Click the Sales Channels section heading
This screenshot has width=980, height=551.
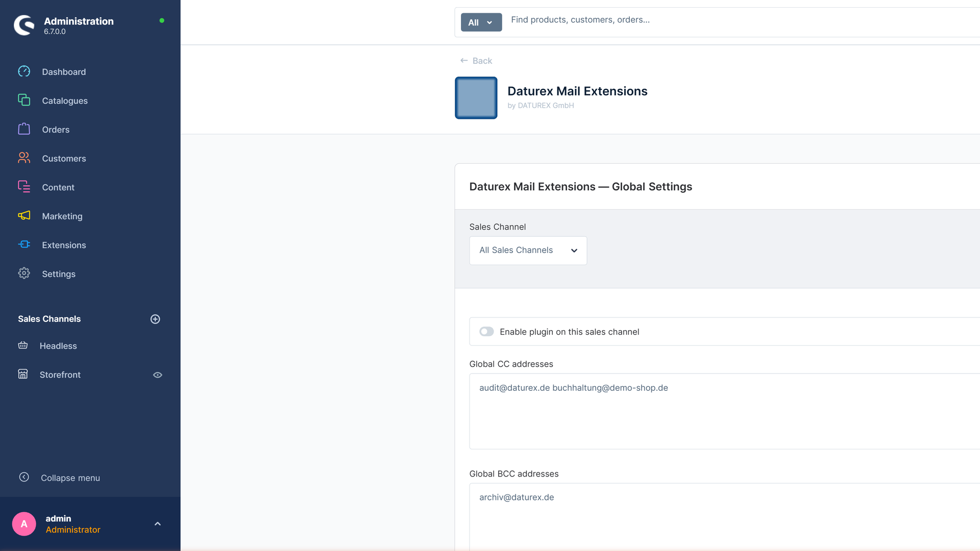(49, 319)
